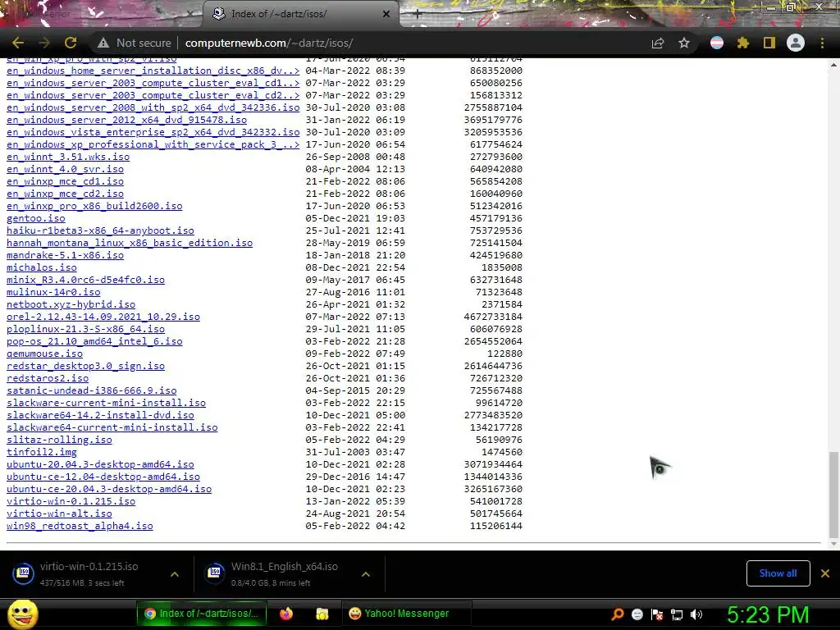Screen dimensions: 840x630
Task: Open hannah_montana_linux_x86_basic_edition.iso link
Action: (130, 243)
